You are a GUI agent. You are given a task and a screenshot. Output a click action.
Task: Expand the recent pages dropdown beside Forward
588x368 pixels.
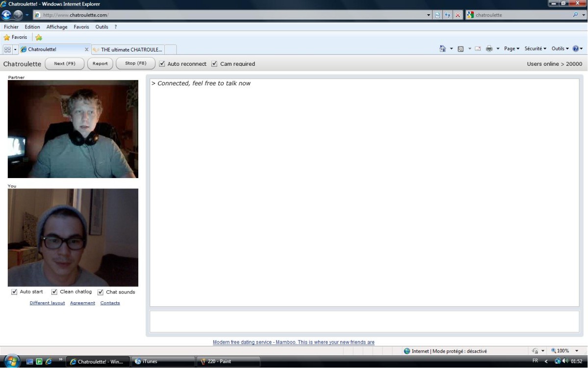pyautogui.click(x=27, y=15)
